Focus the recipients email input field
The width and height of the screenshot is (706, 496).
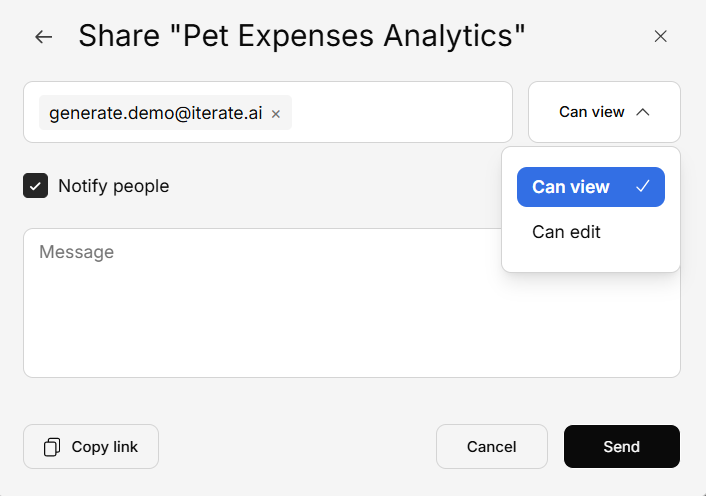coord(400,112)
